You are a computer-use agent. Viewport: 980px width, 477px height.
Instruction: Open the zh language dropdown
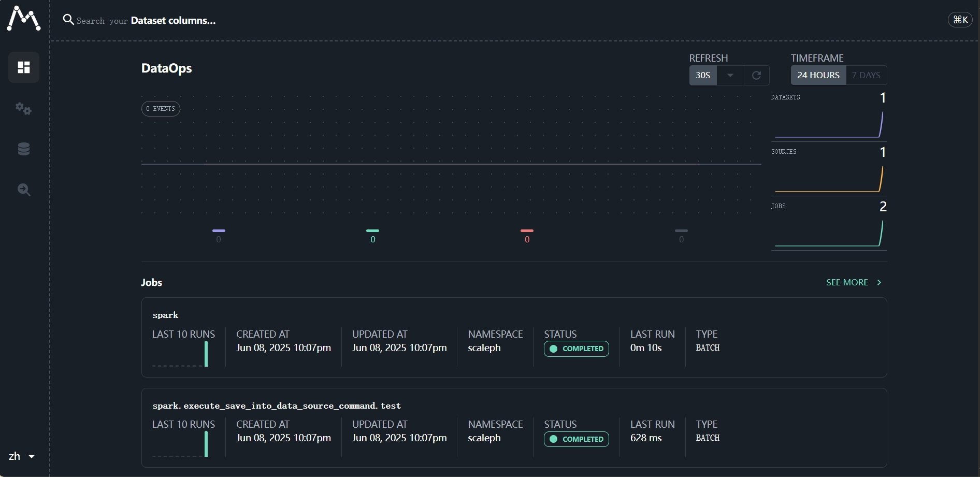coord(22,456)
